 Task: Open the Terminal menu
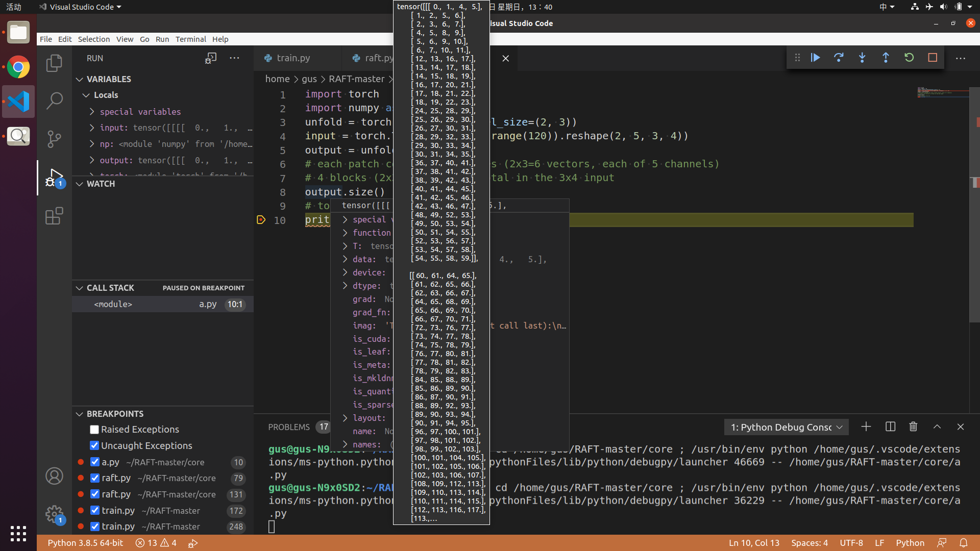pyautogui.click(x=190, y=39)
